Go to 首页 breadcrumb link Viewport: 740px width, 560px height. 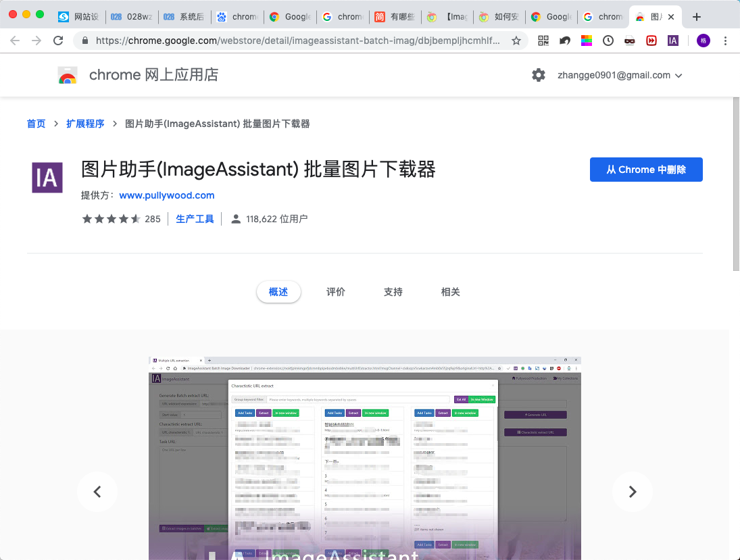coord(36,124)
